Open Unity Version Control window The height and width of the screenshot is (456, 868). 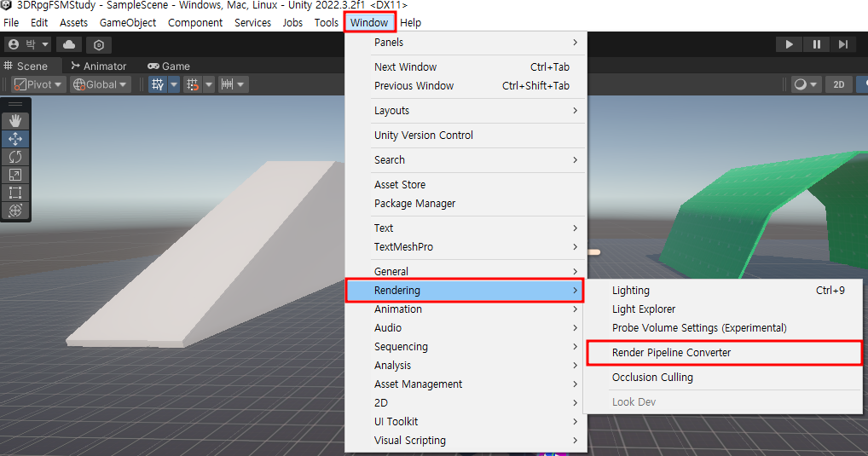click(x=465, y=135)
